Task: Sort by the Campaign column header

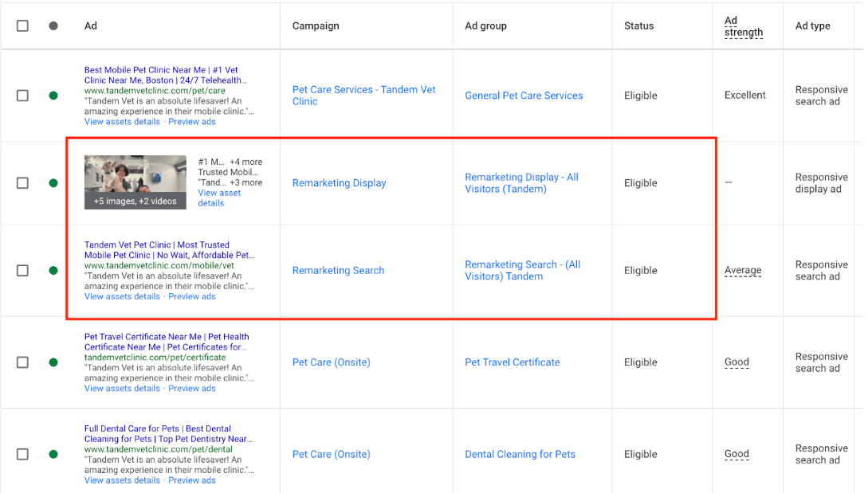Action: pos(316,25)
